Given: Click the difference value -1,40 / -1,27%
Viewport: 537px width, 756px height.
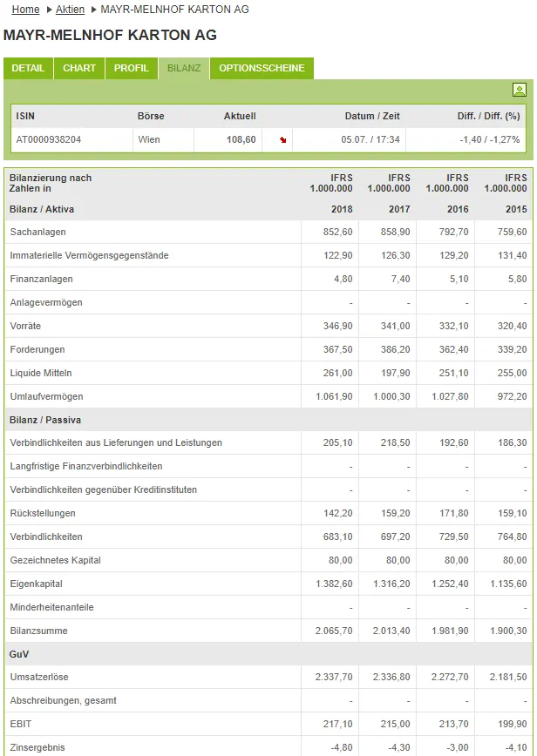Looking at the screenshot, I should point(490,140).
